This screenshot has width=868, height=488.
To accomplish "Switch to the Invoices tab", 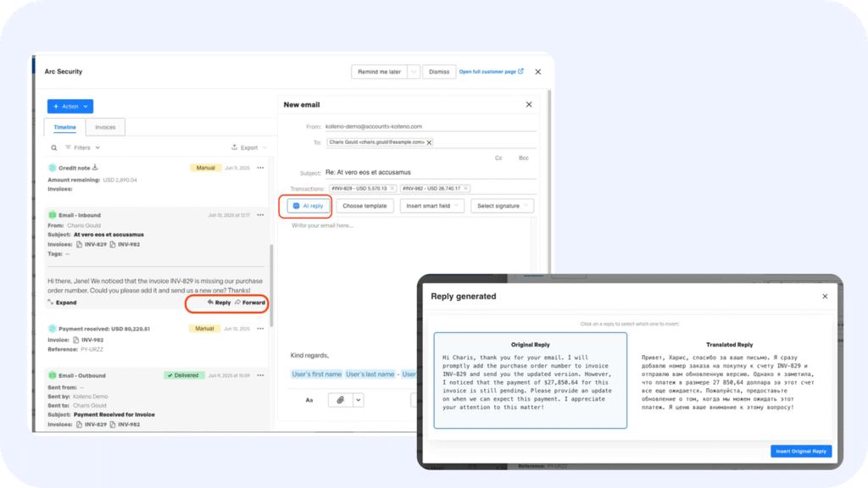I will [105, 127].
